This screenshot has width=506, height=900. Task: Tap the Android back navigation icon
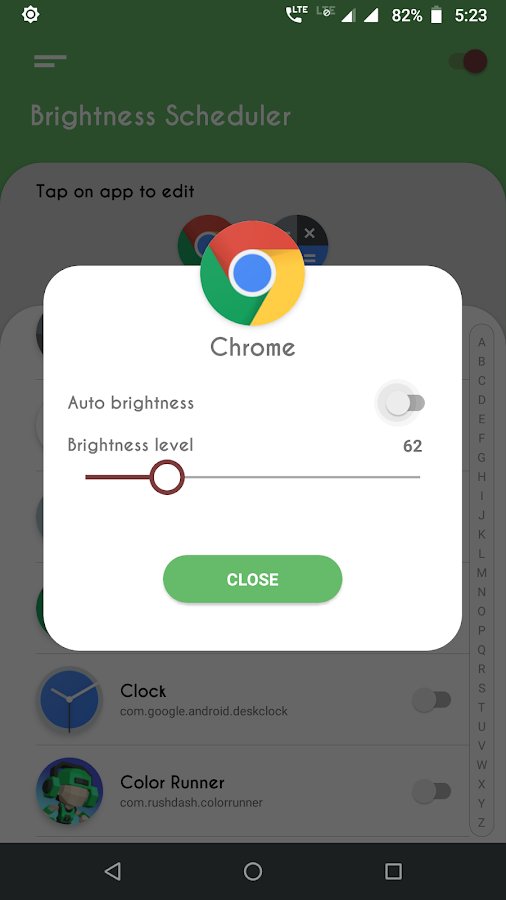coord(112,871)
